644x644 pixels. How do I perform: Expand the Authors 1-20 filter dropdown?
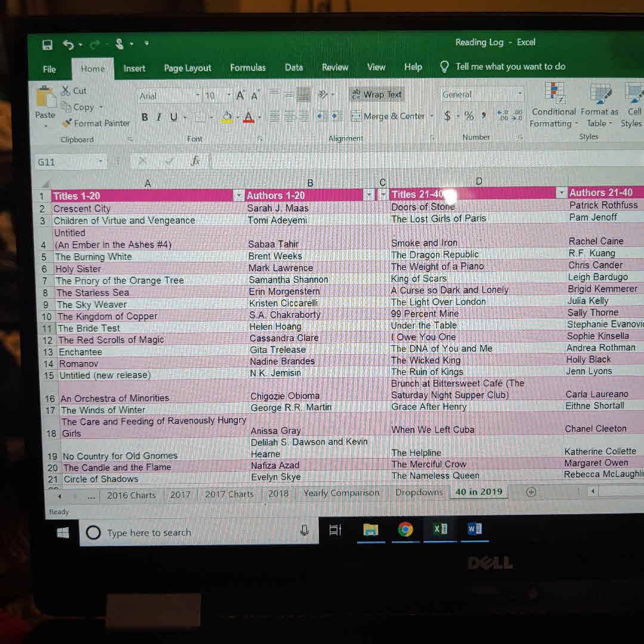[369, 195]
